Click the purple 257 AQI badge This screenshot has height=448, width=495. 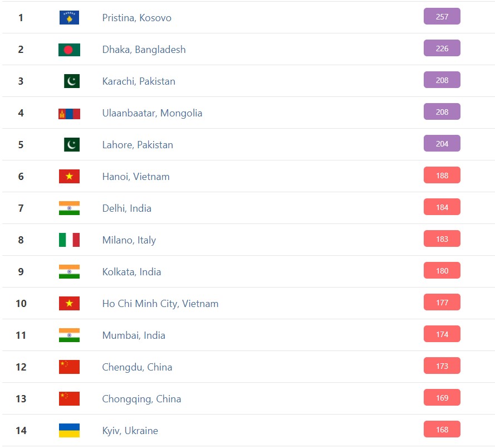442,17
